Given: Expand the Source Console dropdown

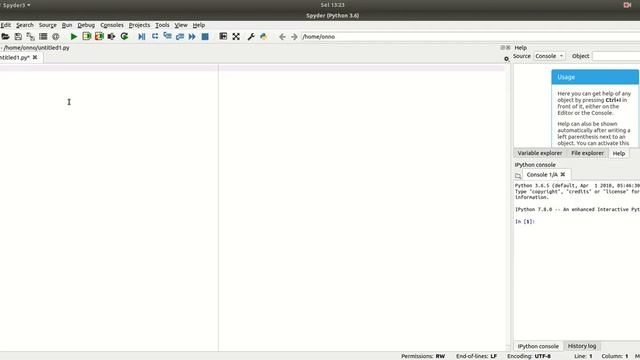Looking at the screenshot, I should (549, 56).
